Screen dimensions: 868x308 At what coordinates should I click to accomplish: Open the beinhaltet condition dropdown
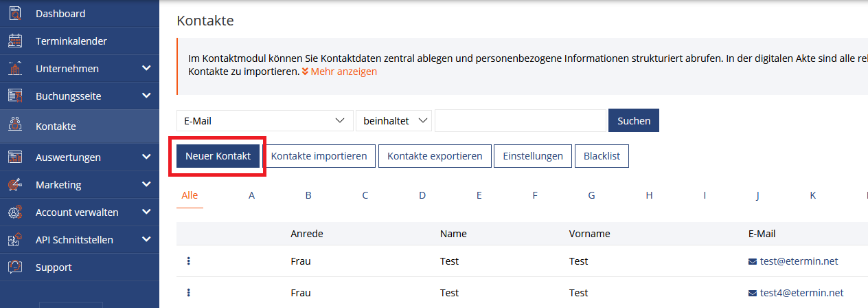pyautogui.click(x=393, y=120)
